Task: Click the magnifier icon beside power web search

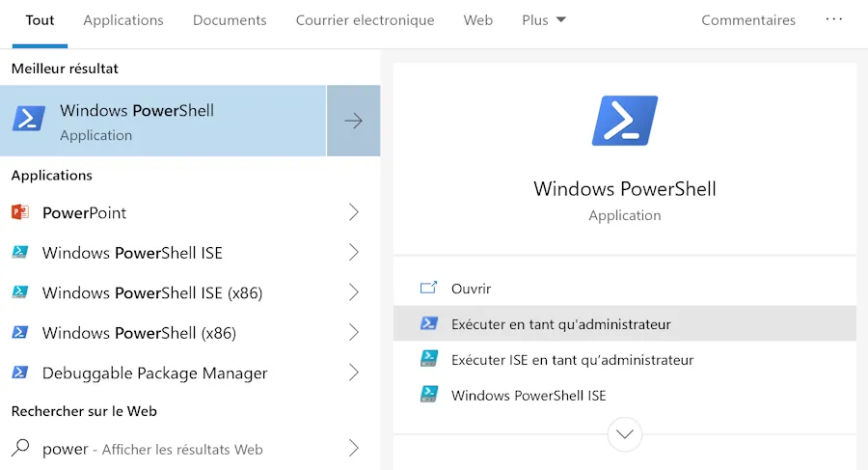Action: (20, 447)
